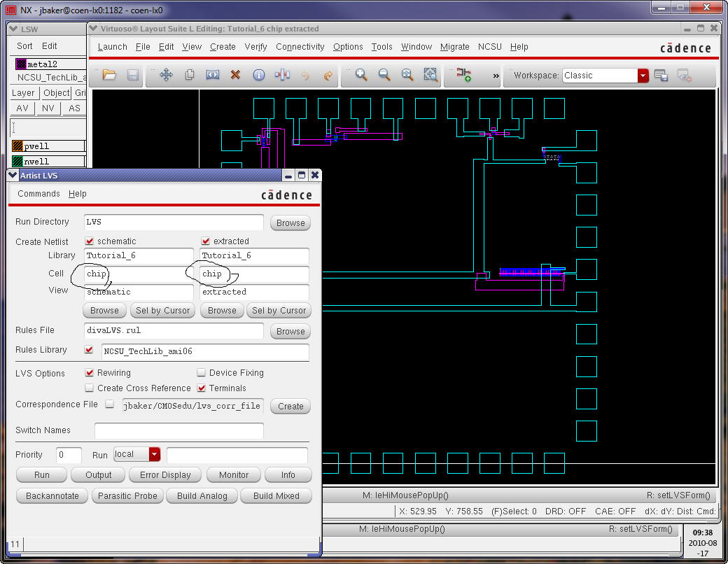This screenshot has height=564, width=728.
Task: Open the Commands menu in Artist LVS
Action: pos(38,194)
